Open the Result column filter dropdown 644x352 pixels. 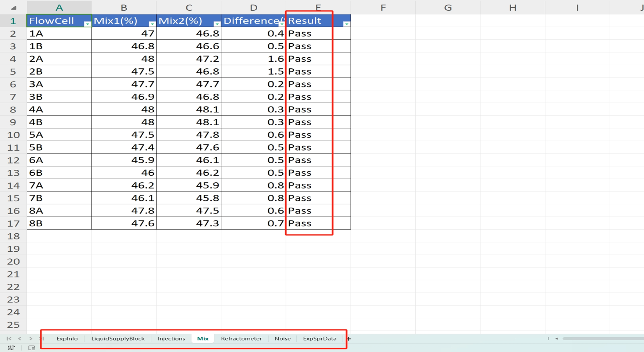pyautogui.click(x=346, y=24)
